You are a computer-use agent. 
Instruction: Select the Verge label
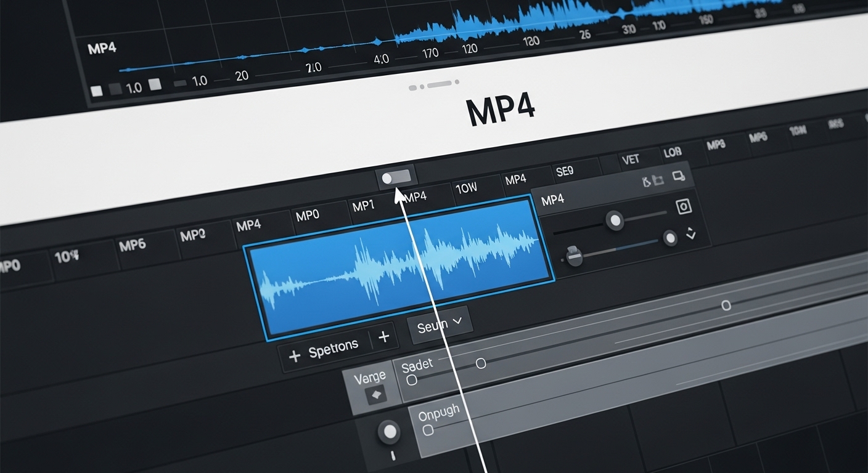370,376
